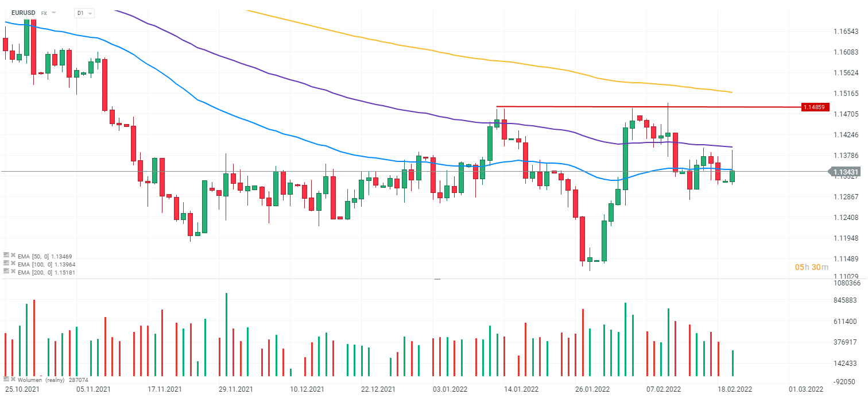This screenshot has height=398, width=868.
Task: Remove the Wolumen (realny) indicator
Action: 13,379
